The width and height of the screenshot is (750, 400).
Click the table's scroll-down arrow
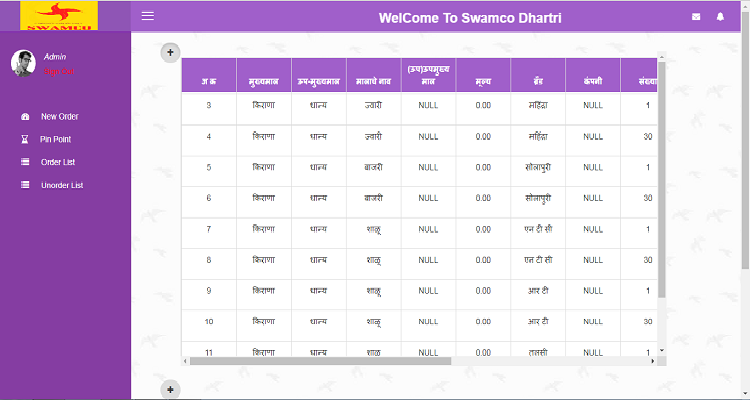[661, 351]
